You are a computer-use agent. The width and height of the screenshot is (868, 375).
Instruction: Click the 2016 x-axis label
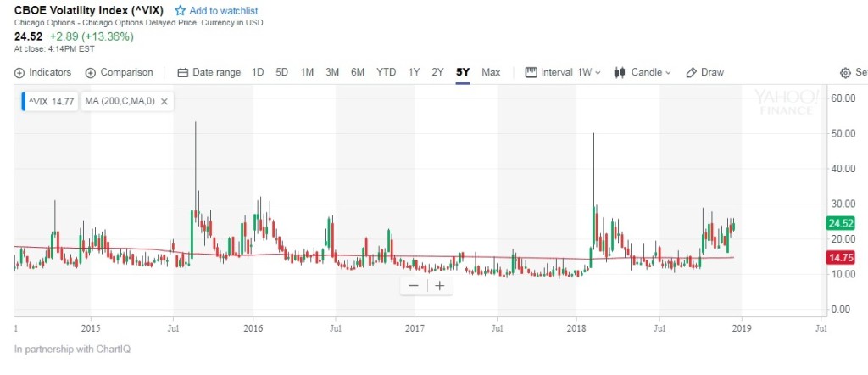253,328
